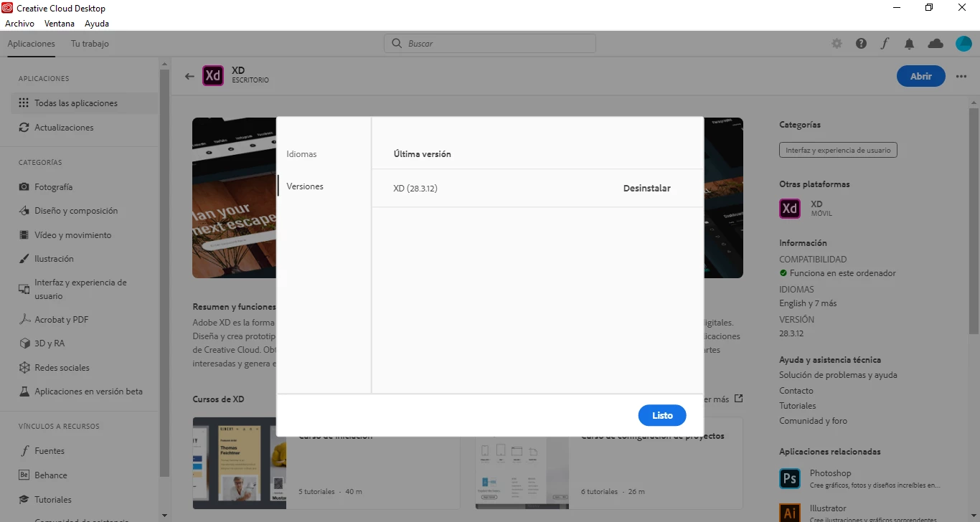This screenshot has height=522, width=980.
Task: Click the Listo button in dialog
Action: click(x=661, y=415)
